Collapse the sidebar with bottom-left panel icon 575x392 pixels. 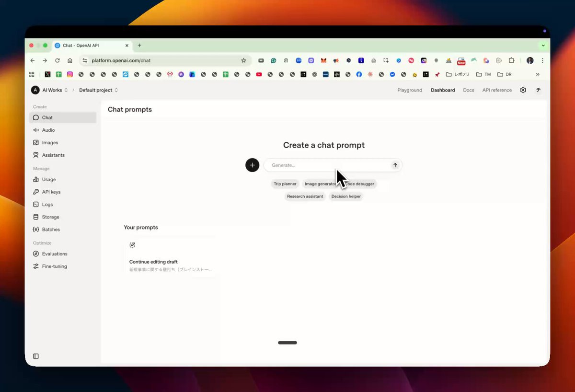36,356
